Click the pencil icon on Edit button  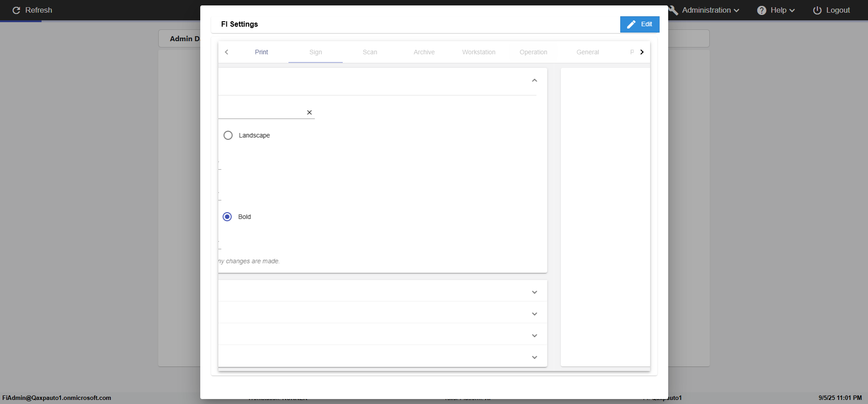632,24
